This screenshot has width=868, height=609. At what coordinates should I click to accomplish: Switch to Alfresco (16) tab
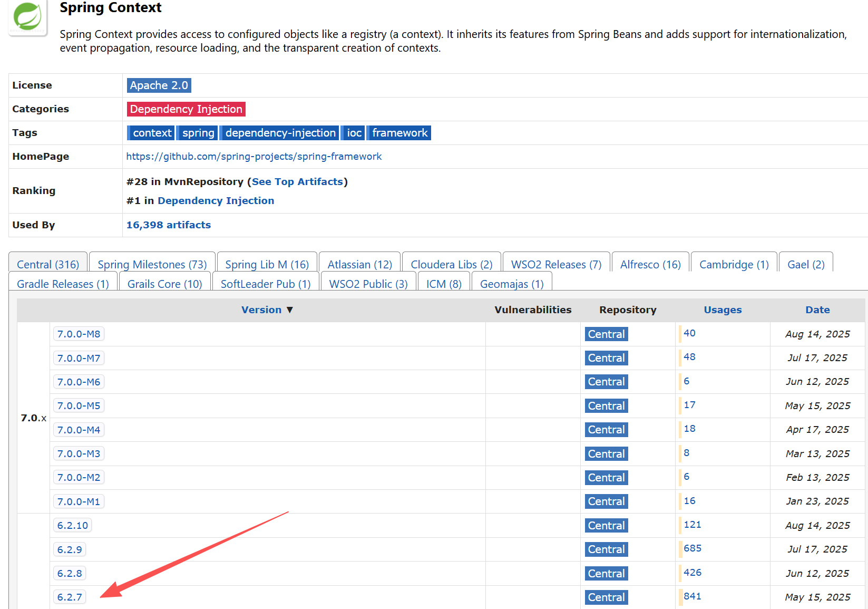pos(650,264)
